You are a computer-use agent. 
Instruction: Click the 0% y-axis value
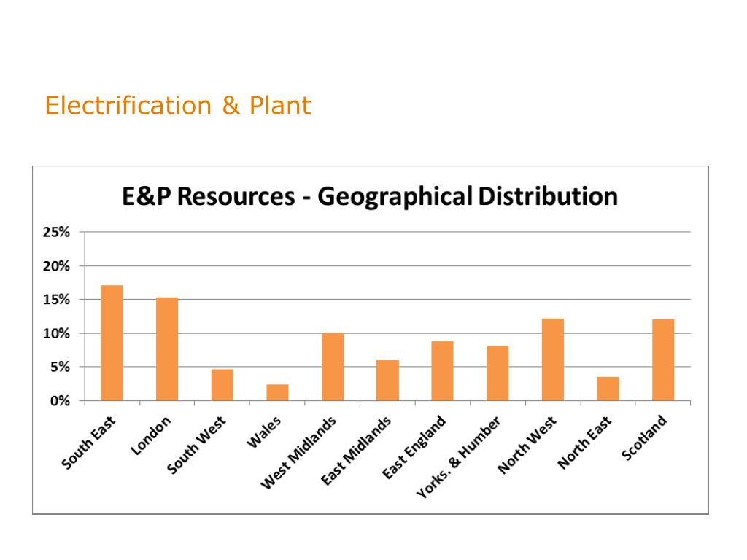pyautogui.click(x=60, y=401)
